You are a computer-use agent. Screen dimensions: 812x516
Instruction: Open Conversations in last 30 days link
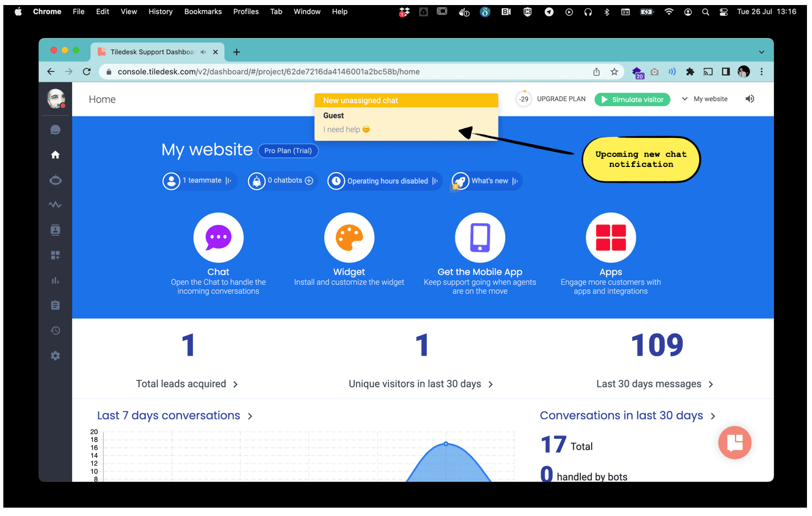pyautogui.click(x=628, y=415)
